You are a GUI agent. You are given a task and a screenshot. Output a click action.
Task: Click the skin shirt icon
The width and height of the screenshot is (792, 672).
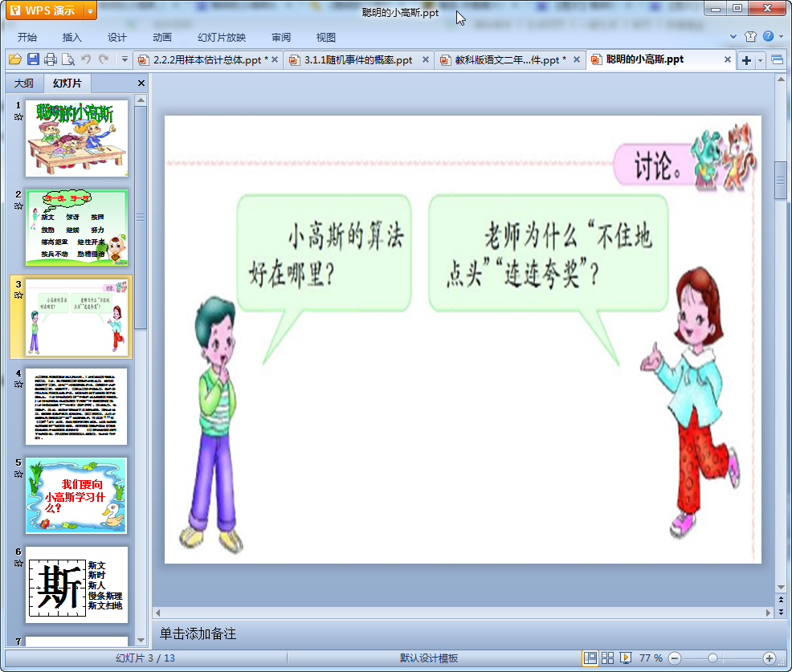tap(750, 36)
